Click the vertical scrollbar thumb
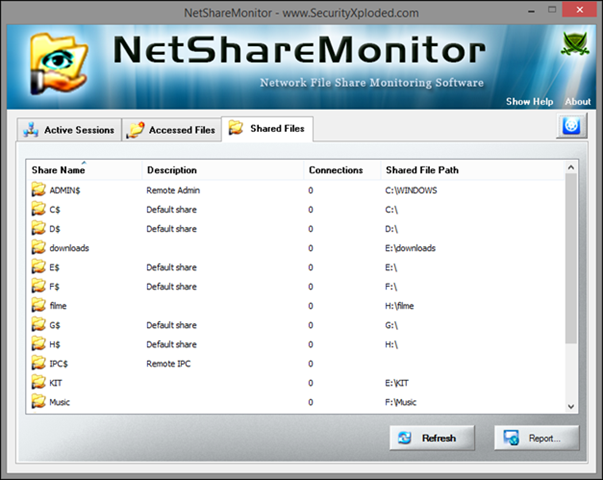 [571, 258]
